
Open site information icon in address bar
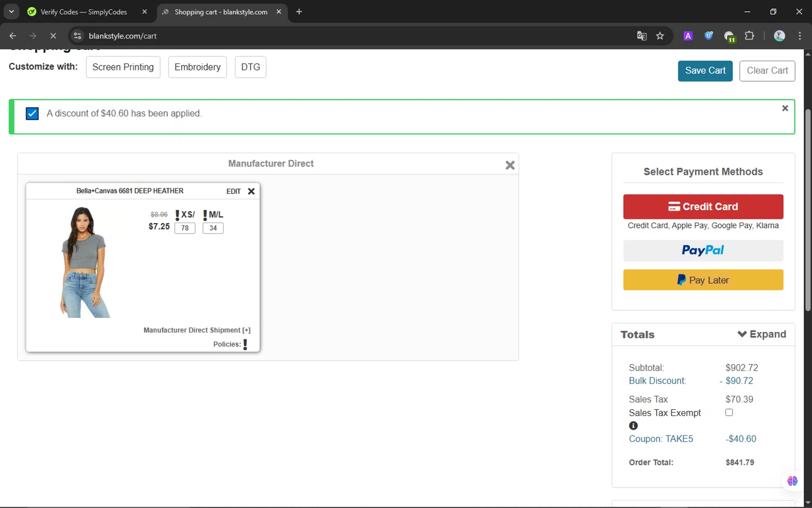[77, 36]
